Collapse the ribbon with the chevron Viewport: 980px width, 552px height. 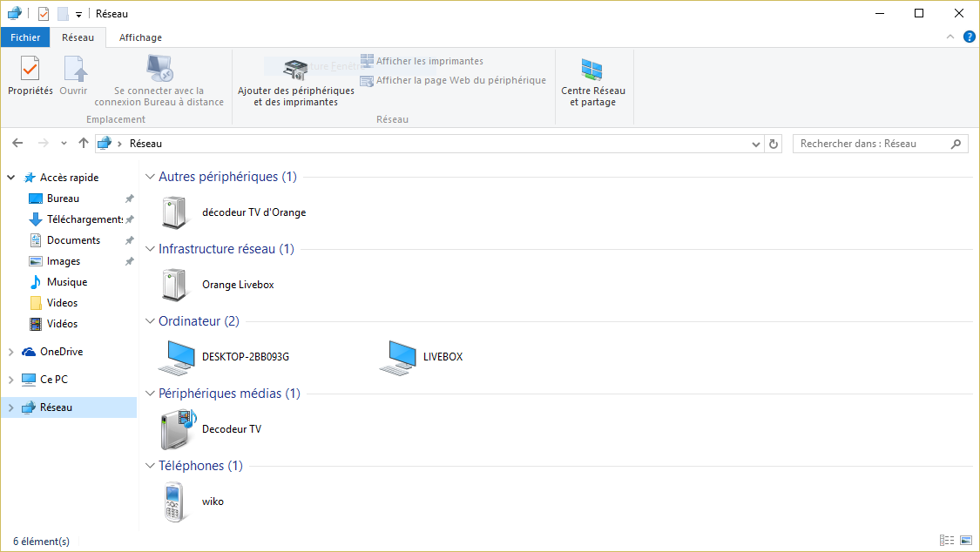point(950,37)
